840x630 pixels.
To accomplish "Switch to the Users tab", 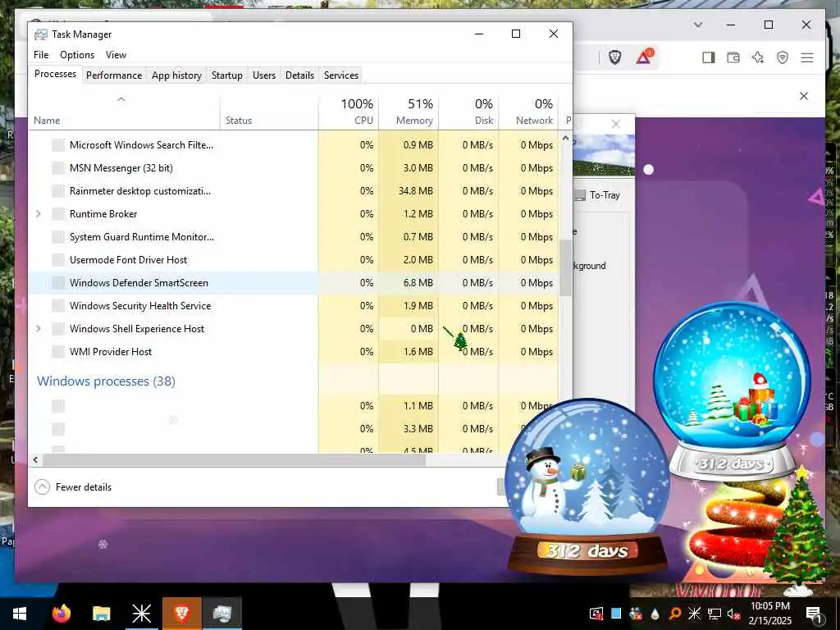I will tap(264, 75).
